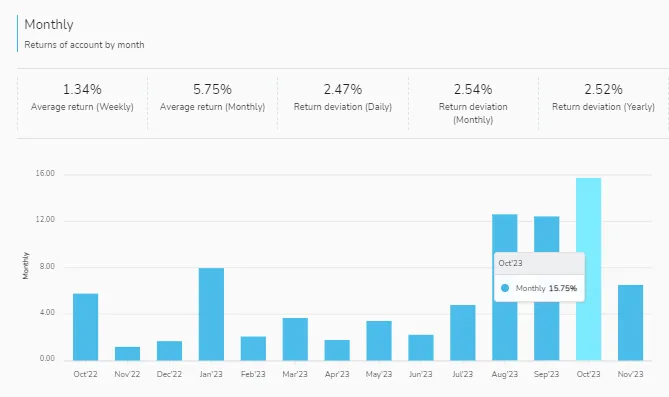The width and height of the screenshot is (669, 397).
Task: Click the 16.00 y-axis label
Action: click(x=45, y=173)
